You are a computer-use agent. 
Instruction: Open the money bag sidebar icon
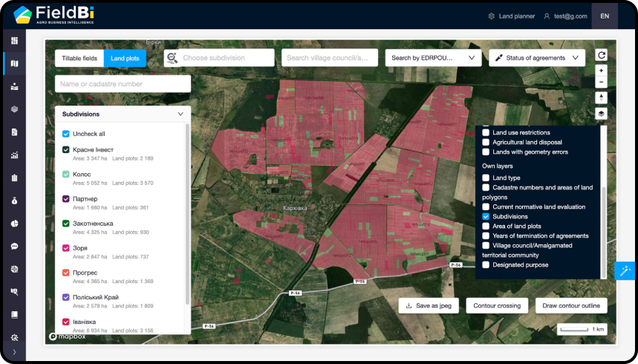point(15,201)
